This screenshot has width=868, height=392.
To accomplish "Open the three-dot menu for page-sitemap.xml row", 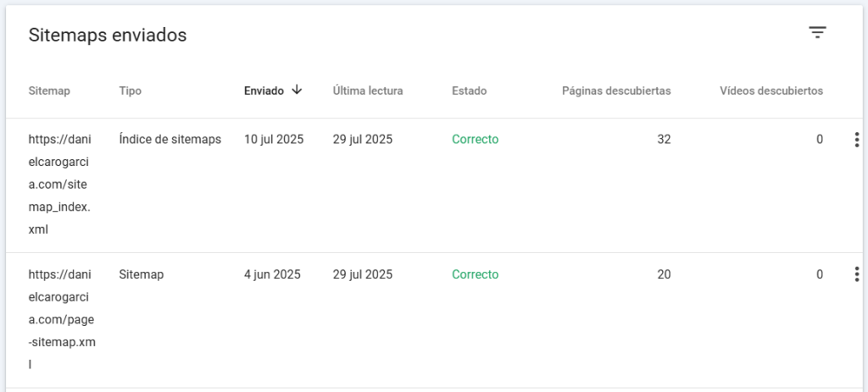I will [856, 274].
